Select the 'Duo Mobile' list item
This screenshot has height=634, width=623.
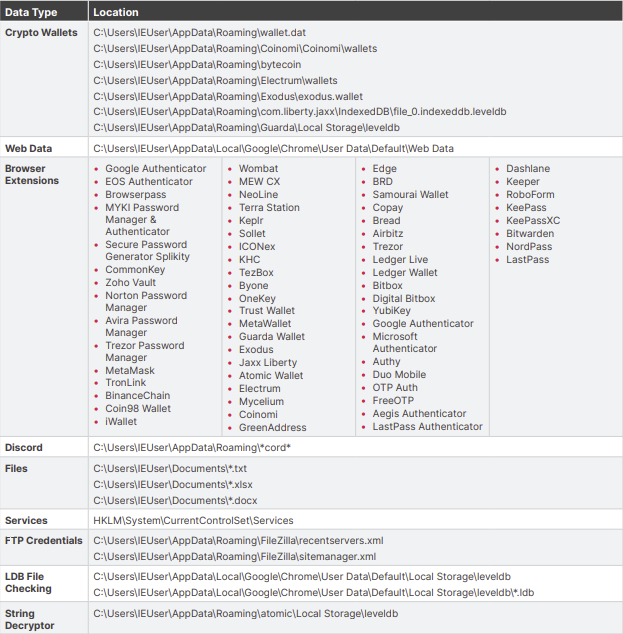click(x=399, y=374)
